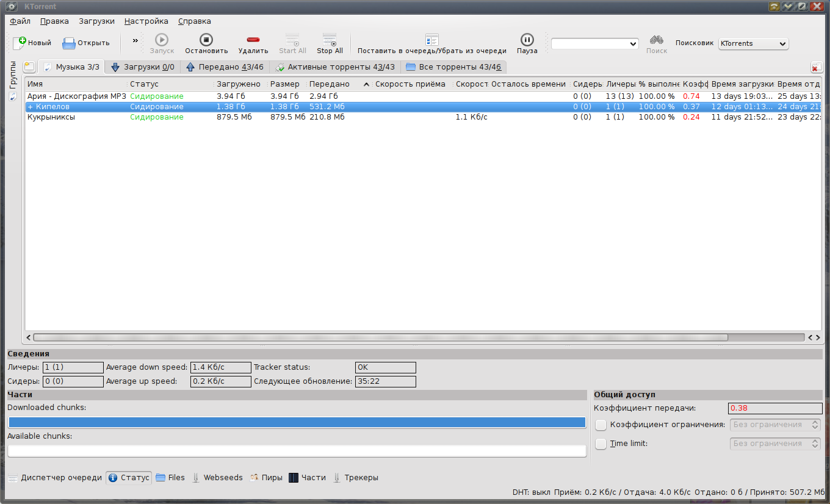The width and height of the screenshot is (830, 504).
Task: Switch to the Трекеры bottom tab
Action: (x=355, y=478)
